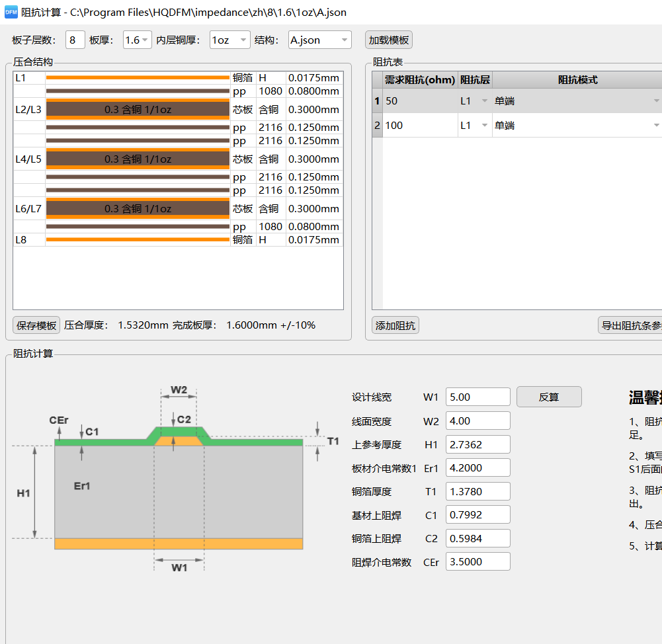Click the 板子层数 input field
The height and width of the screenshot is (644, 662).
coord(75,40)
